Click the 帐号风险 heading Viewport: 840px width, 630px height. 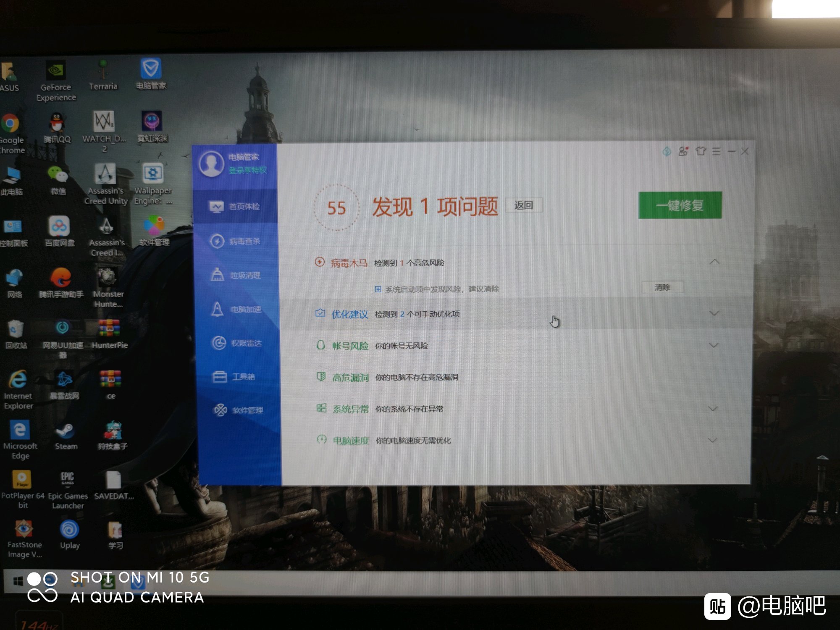pos(350,346)
